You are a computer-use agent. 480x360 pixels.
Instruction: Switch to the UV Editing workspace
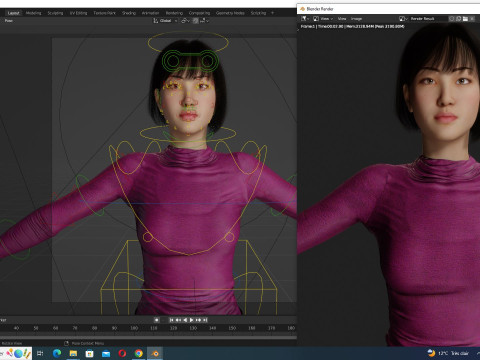pos(78,13)
